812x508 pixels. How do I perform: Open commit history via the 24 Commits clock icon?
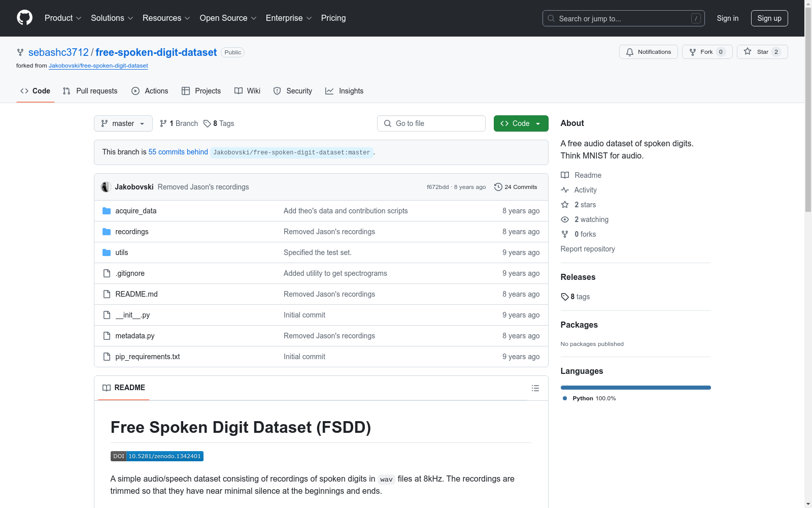tap(498, 187)
